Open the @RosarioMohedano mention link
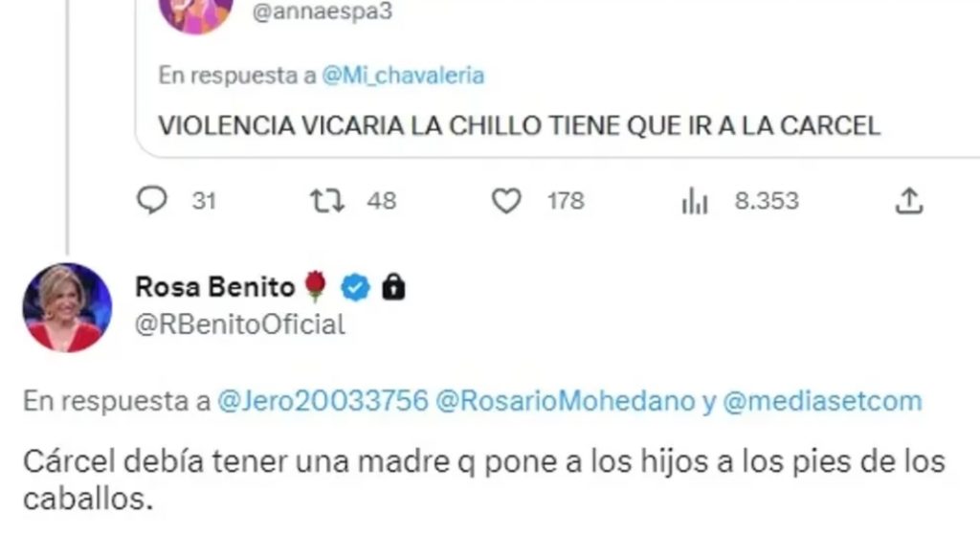The height and width of the screenshot is (535, 980). click(x=565, y=401)
